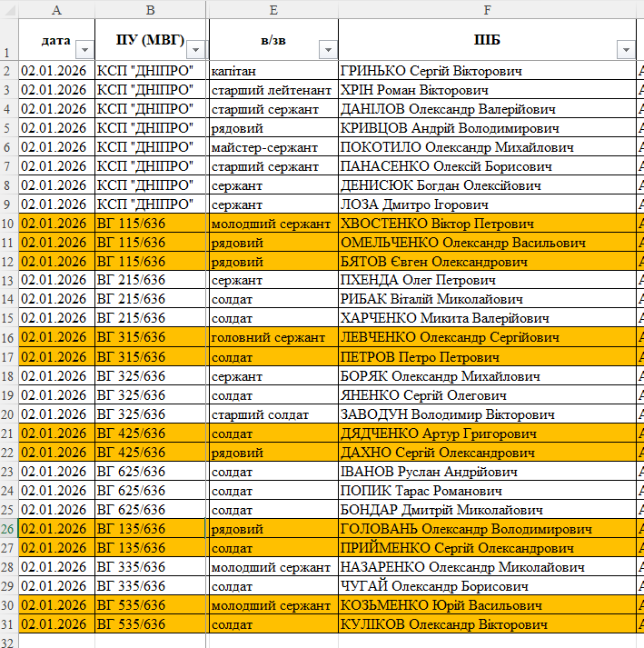The image size is (644, 648).
Task: Select ВГ 215/636 cell in row 13
Action: pyautogui.click(x=151, y=280)
